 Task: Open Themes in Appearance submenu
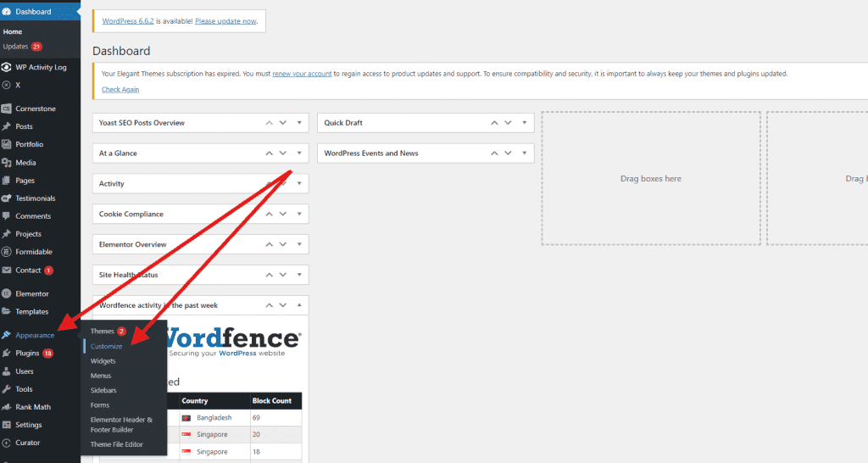103,332
